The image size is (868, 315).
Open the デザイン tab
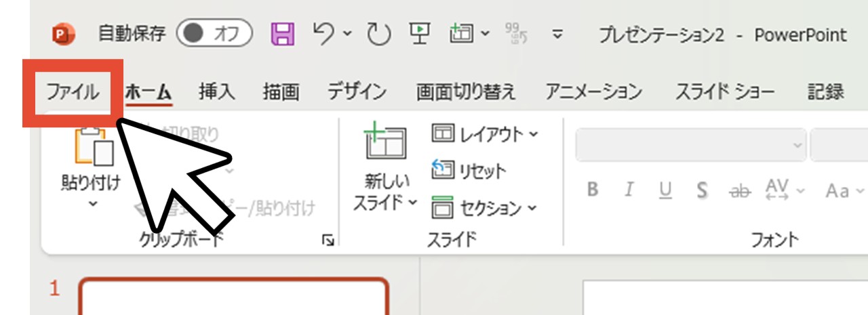pos(357,92)
